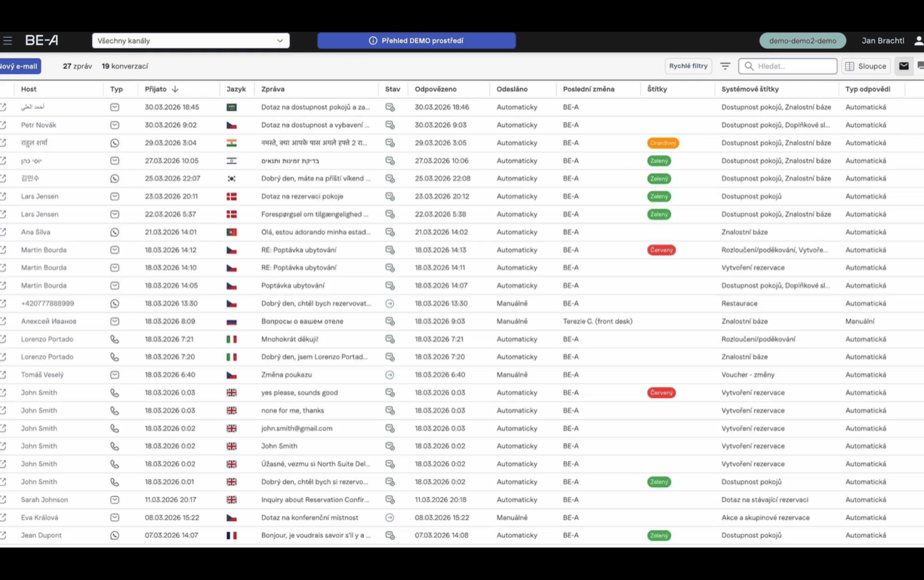Click the arrow status icon in Tomáš Veselý row
The height and width of the screenshot is (580, 924).
pyautogui.click(x=390, y=375)
